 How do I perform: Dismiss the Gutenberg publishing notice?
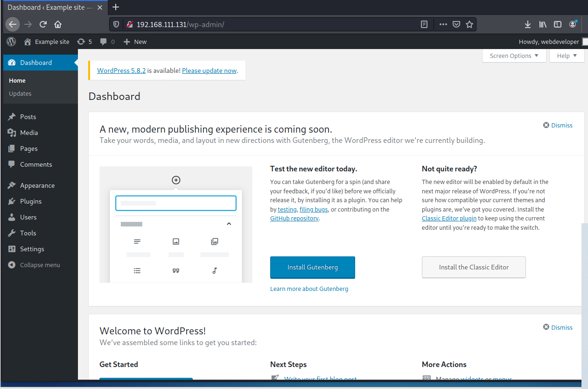pyautogui.click(x=558, y=125)
